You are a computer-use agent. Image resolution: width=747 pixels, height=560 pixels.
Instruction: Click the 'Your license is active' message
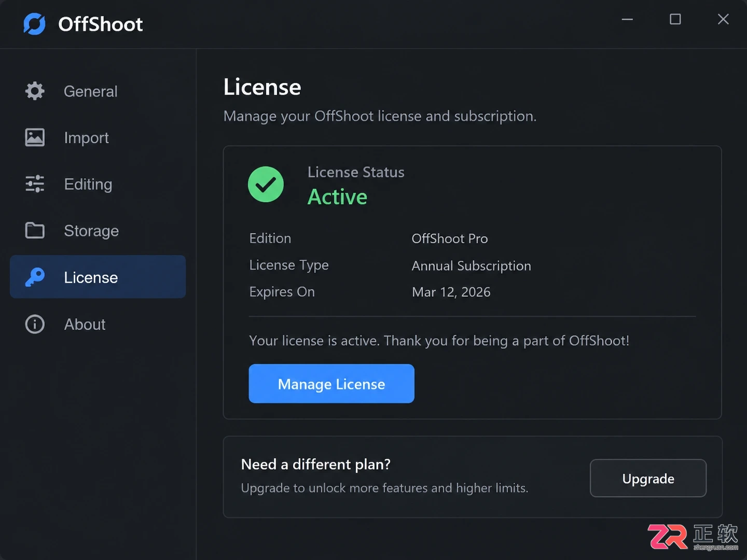(x=439, y=341)
